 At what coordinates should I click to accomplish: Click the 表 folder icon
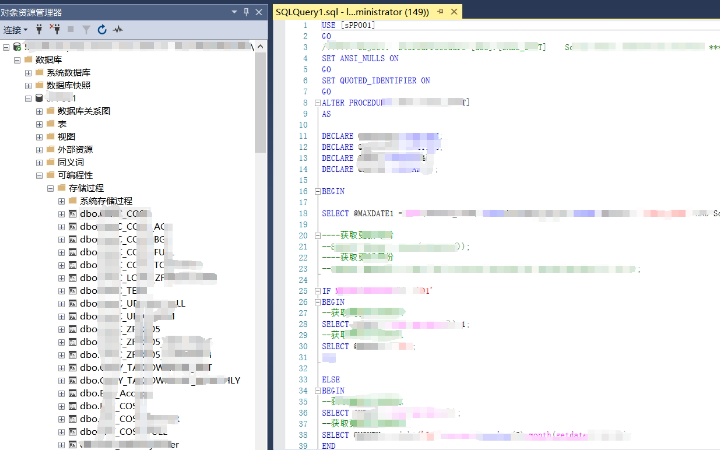[x=51, y=124]
